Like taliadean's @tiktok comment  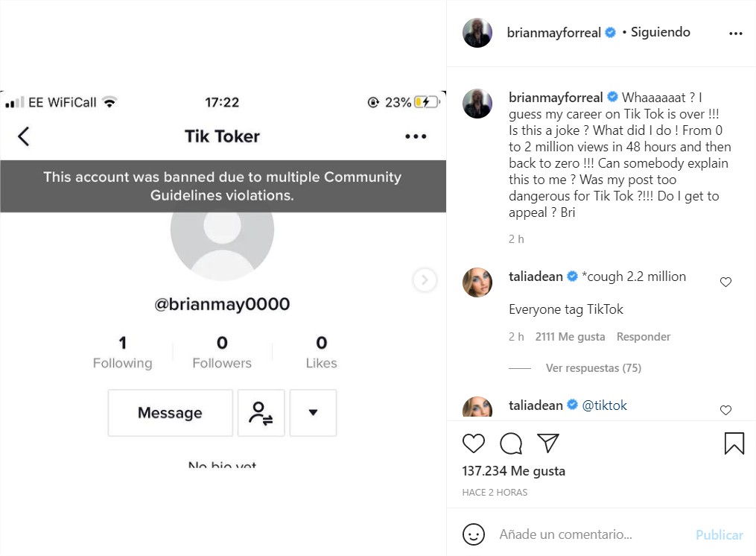pos(726,410)
